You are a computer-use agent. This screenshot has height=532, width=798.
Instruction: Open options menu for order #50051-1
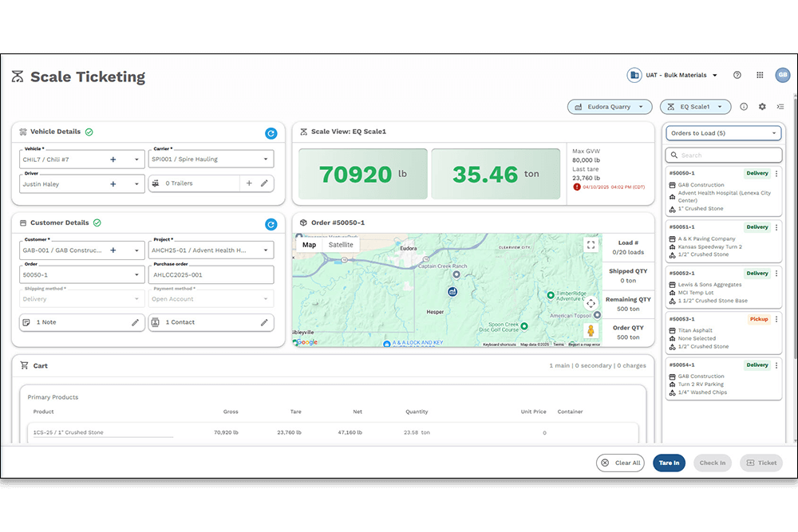(x=776, y=227)
